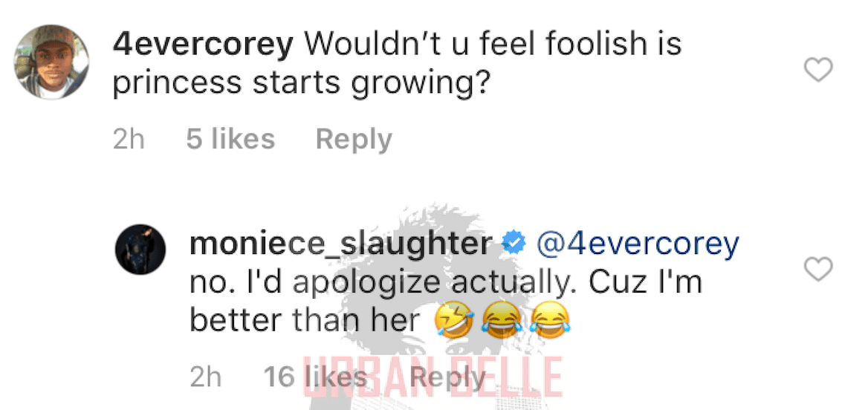This screenshot has width=868, height=410.
Task: Click the 2h timestamp under first comment
Action: pyautogui.click(x=129, y=139)
